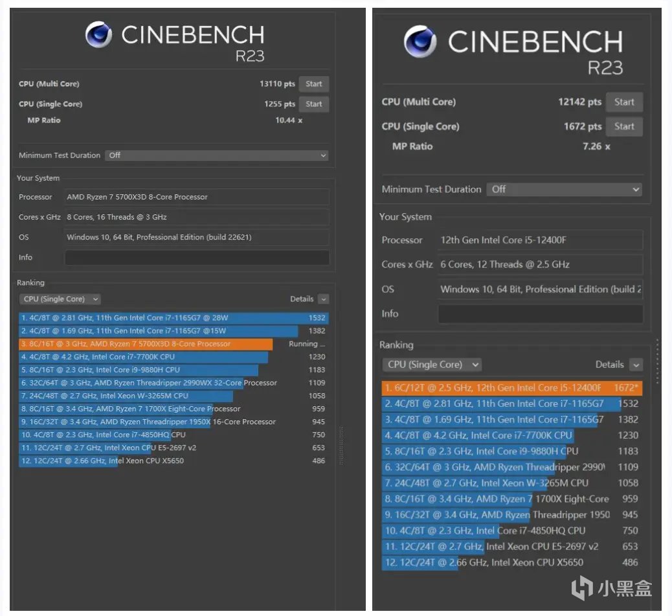This screenshot has height=616, width=672.
Task: Select right ranking row 8 Ryzen 7 1700X
Action: pyautogui.click(x=512, y=499)
